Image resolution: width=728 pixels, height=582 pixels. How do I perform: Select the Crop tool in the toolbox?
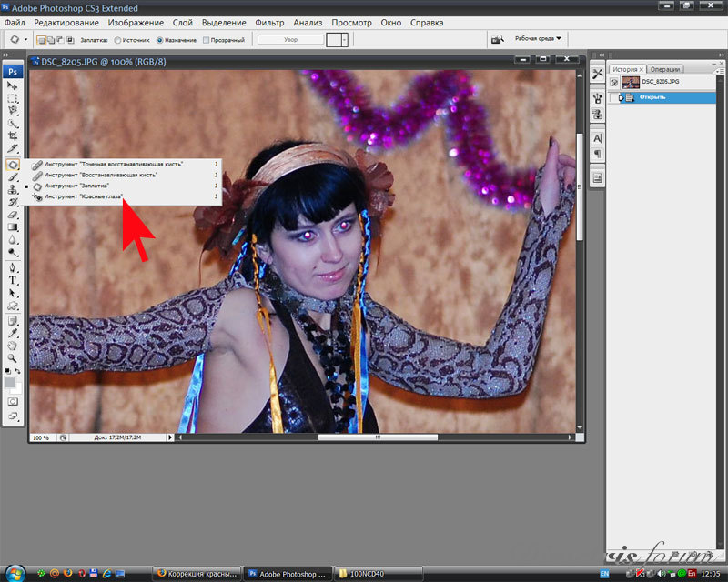coord(14,135)
